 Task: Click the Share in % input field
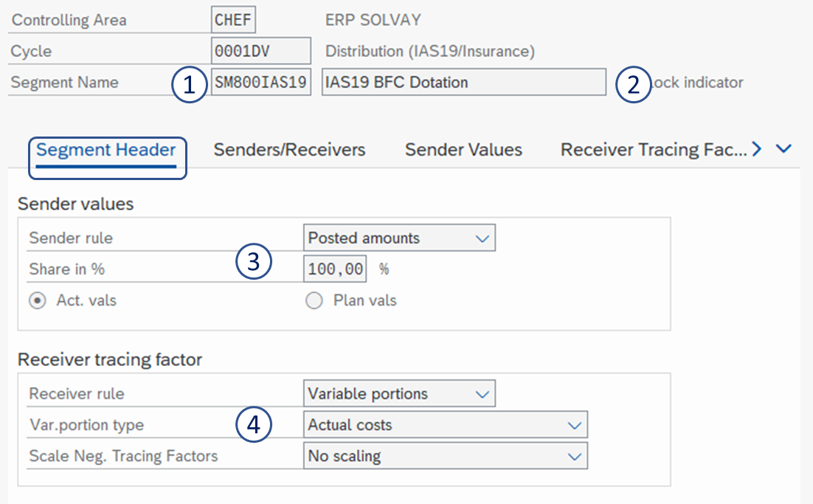pyautogui.click(x=334, y=269)
